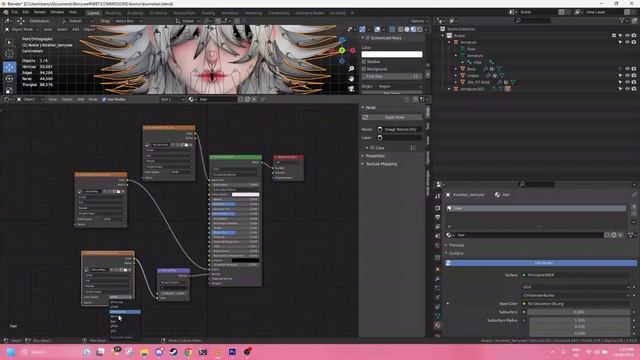Screen dimensions: 640x360
Task: Open the Blender logo menu
Action: coord(6,12)
